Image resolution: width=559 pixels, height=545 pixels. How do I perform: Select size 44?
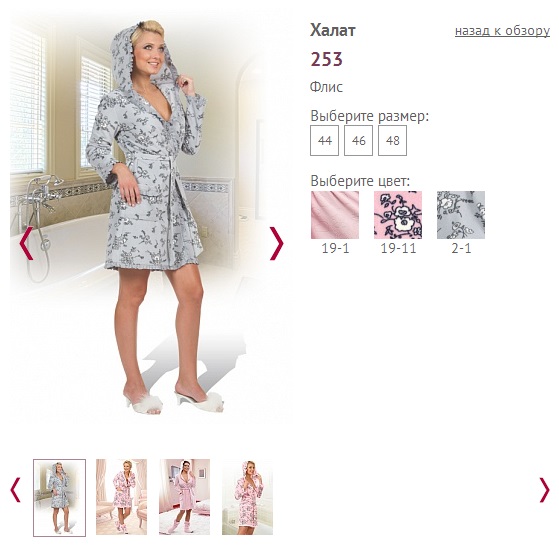[324, 140]
